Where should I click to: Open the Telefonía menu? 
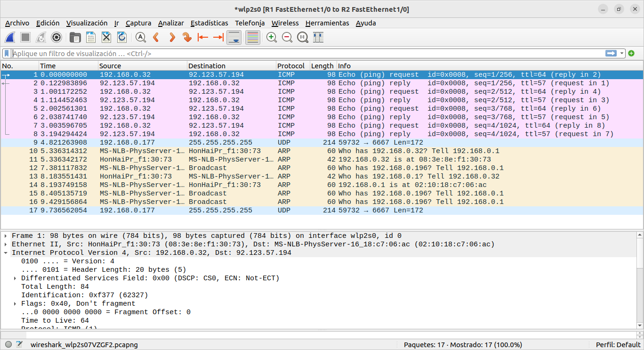tap(250, 23)
